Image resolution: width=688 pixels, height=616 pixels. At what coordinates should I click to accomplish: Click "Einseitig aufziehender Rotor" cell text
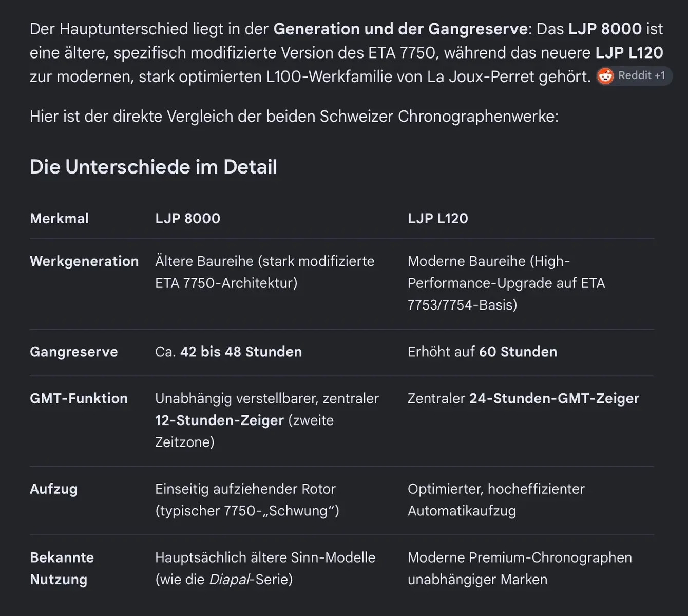[245, 489]
